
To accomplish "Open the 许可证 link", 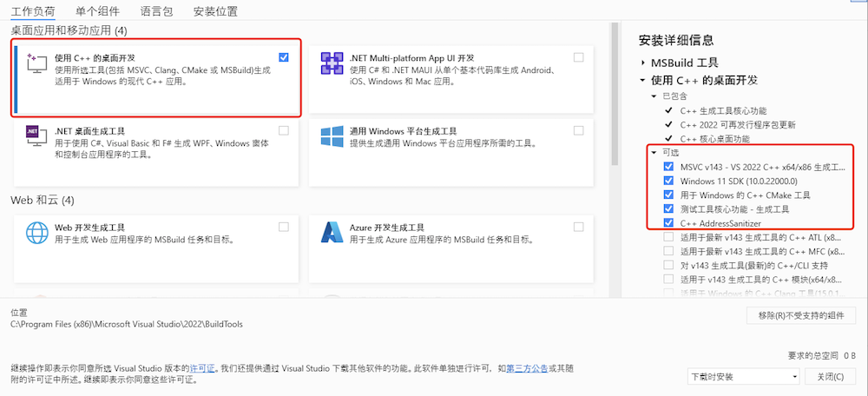I will click(202, 367).
